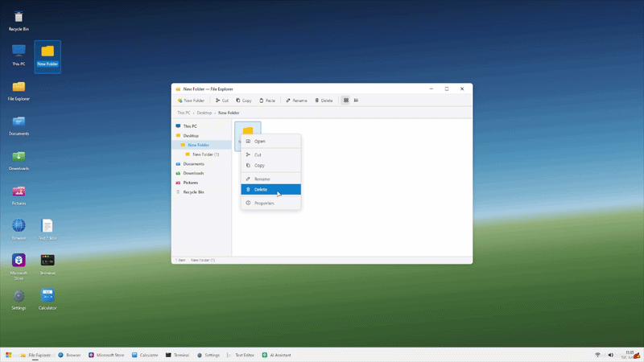Go to Desktop in breadcrumb
644x362 pixels.
(x=204, y=113)
